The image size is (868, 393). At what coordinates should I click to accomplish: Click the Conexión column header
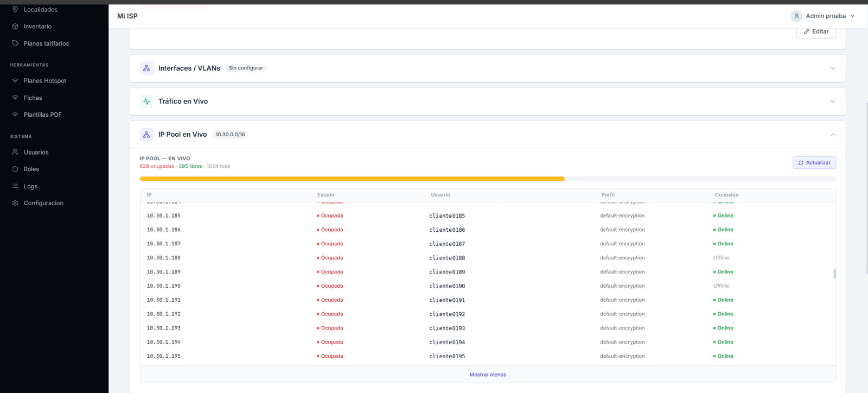726,195
